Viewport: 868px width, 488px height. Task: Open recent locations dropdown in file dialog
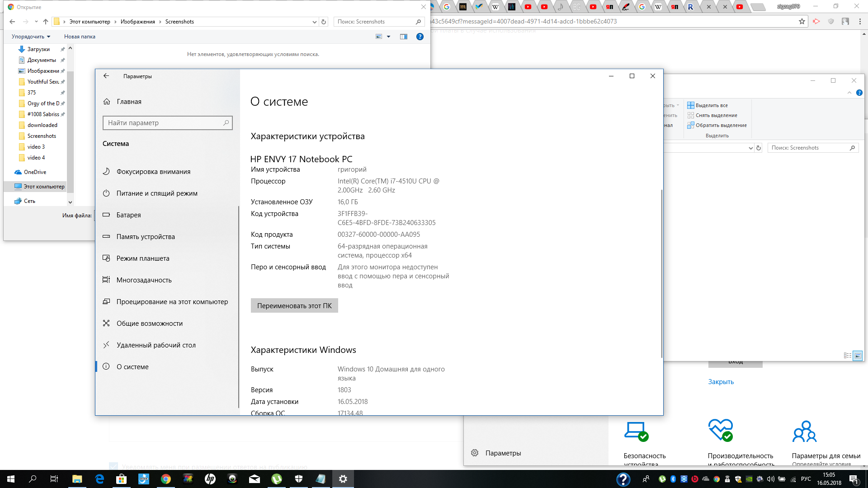click(x=36, y=22)
